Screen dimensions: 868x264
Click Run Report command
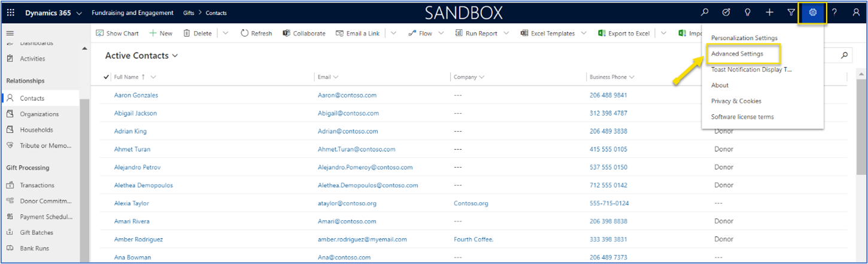(x=477, y=34)
